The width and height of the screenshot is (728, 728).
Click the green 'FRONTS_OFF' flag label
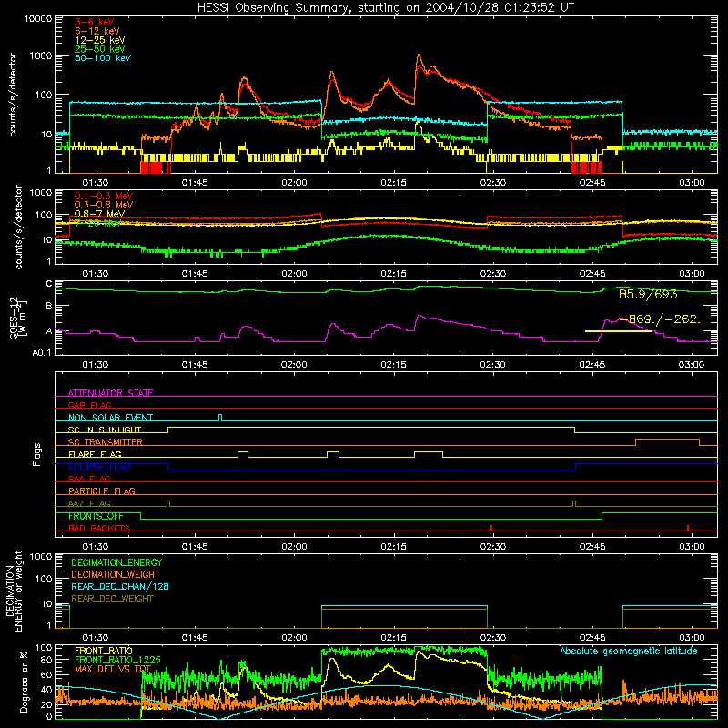pyautogui.click(x=96, y=516)
